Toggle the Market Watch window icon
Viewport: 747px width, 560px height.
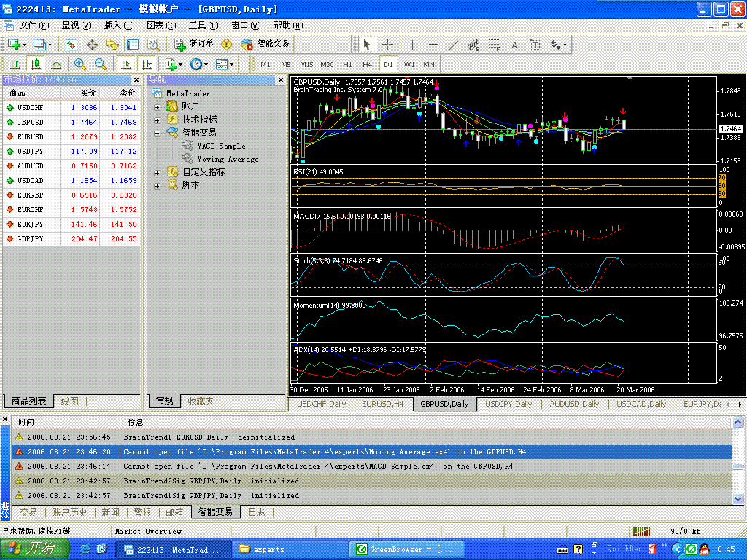point(71,44)
